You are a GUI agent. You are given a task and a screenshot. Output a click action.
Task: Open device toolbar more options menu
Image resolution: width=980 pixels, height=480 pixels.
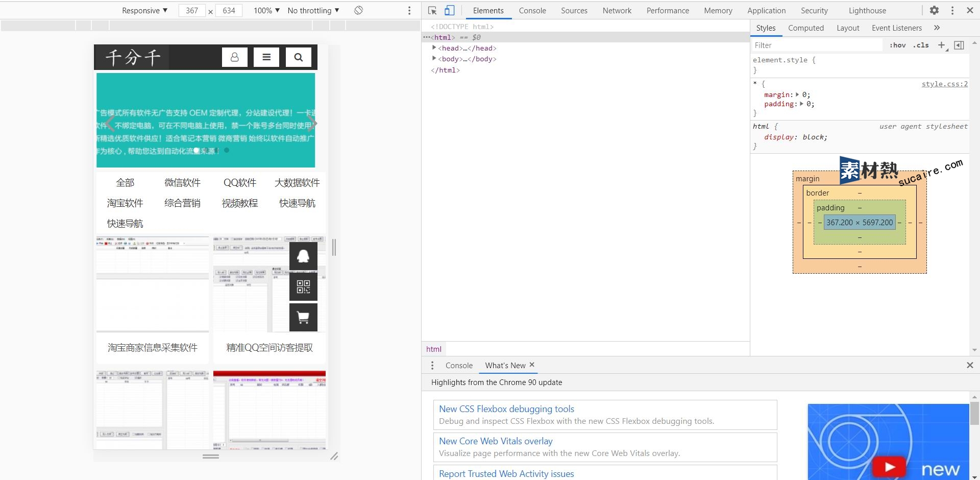point(409,10)
